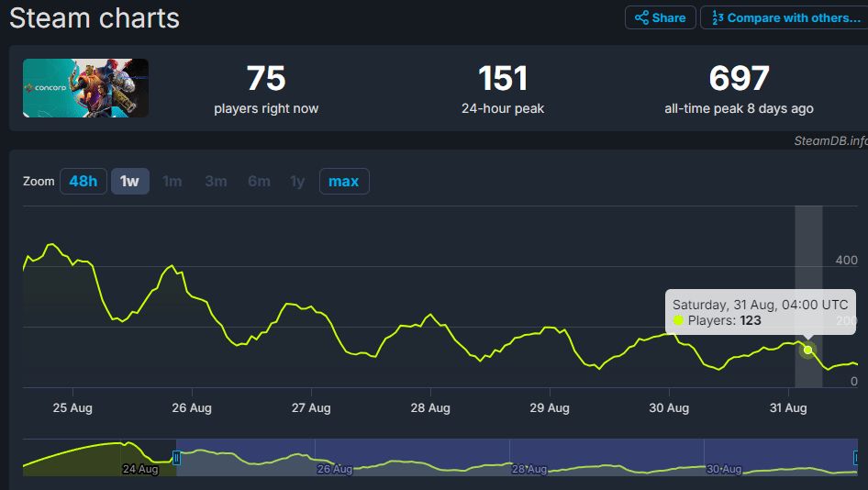Click the '31 Aug' axis label
This screenshot has height=490, width=868.
(788, 408)
